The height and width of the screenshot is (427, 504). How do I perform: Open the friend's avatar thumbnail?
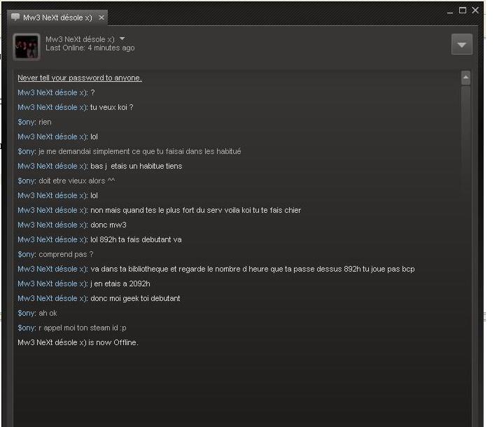(27, 47)
